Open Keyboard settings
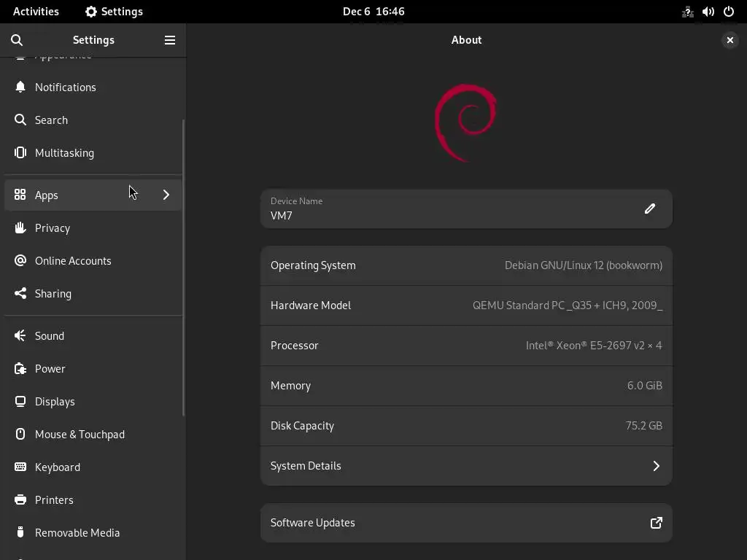 [93, 467]
